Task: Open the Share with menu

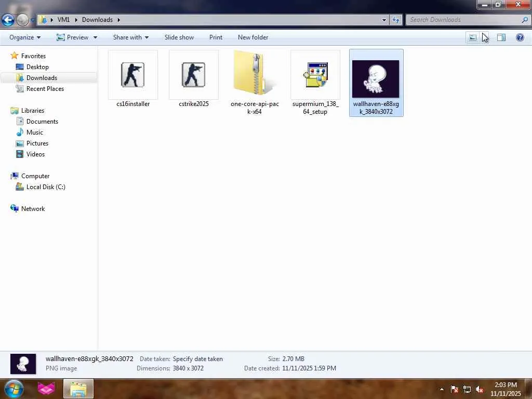Action: point(130,37)
